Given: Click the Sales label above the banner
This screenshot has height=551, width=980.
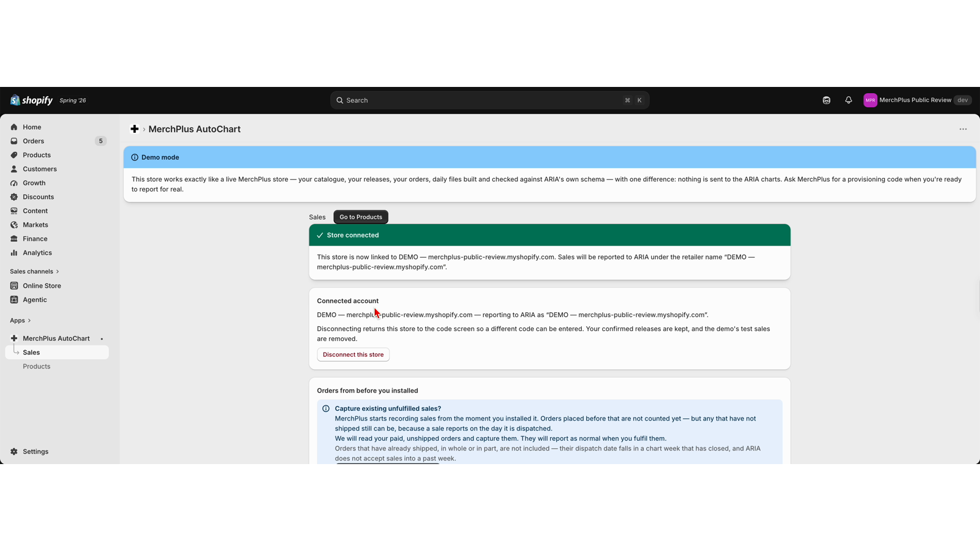Looking at the screenshot, I should coord(317,217).
